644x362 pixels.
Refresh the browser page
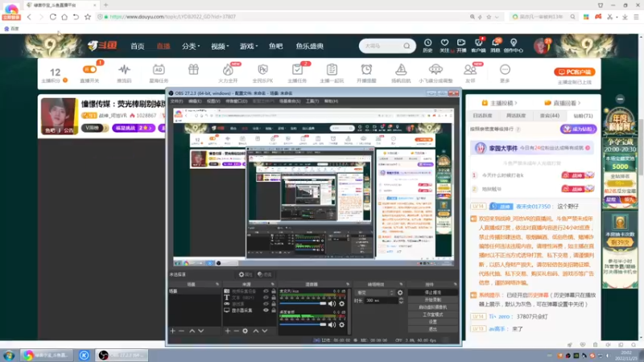point(53,17)
